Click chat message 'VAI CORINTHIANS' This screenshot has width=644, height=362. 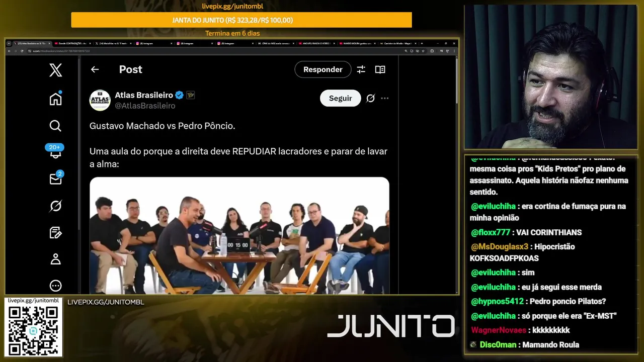click(549, 232)
